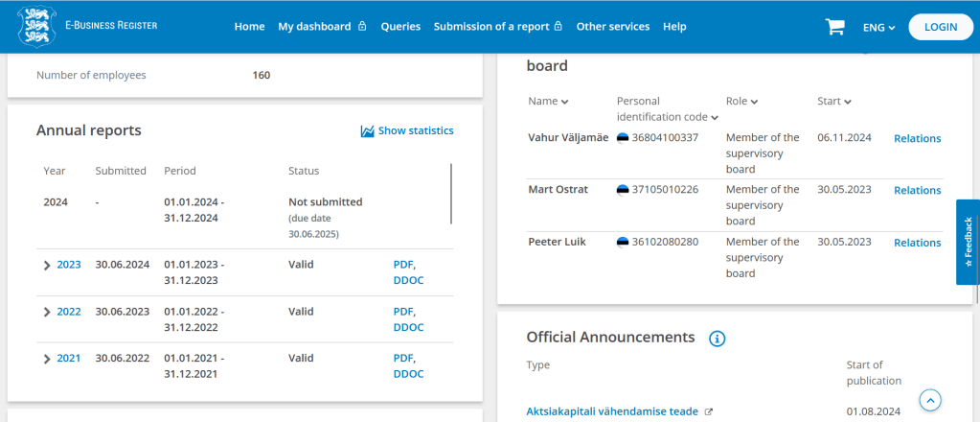Sort the board table by Start date
Image resolution: width=980 pixels, height=422 pixels.
[x=834, y=101]
